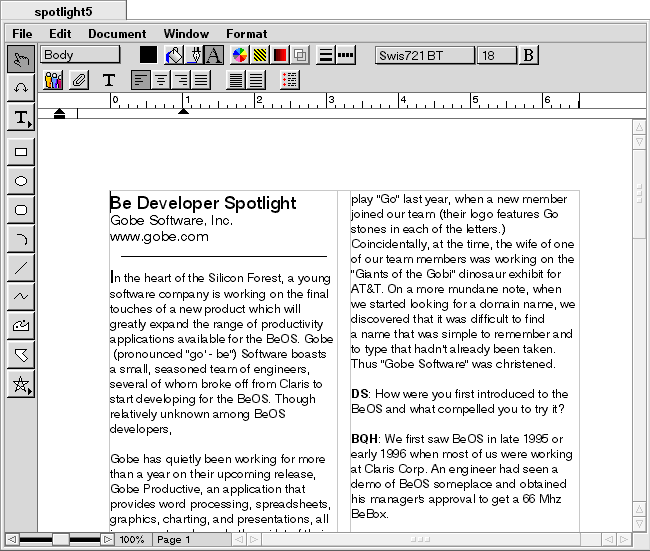Click the zoom in right arrow
Viewport: 650px width, 551px height.
point(107,539)
